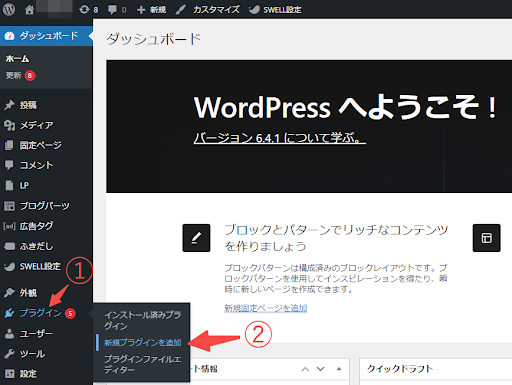Click the dashboard gauge icon

10,36
